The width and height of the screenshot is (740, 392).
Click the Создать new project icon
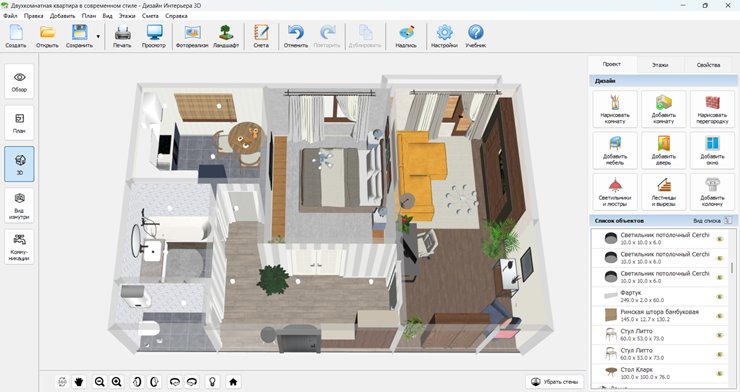point(16,36)
